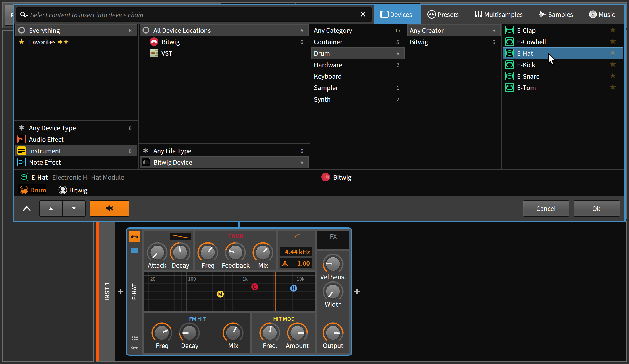This screenshot has width=629, height=364.
Task: Select the E-Clap device icon
Action: pyautogui.click(x=510, y=30)
